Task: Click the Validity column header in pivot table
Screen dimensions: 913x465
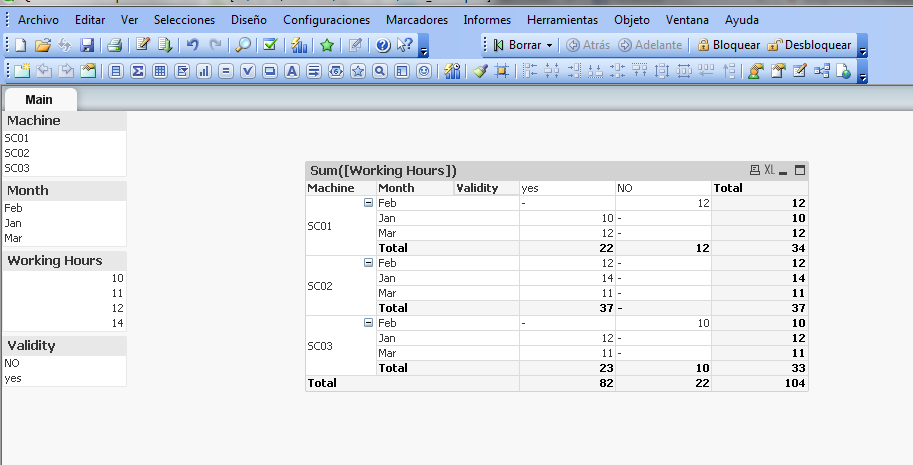Action: (x=486, y=188)
